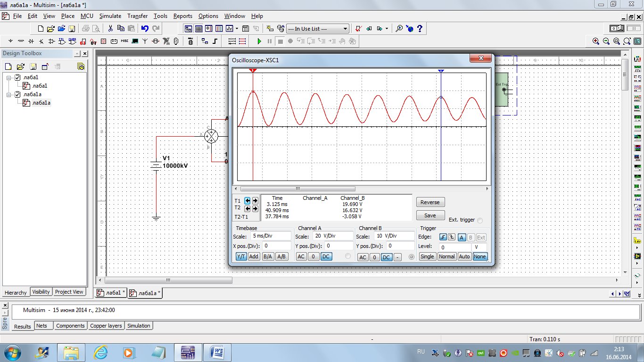
Task: Move the T2 cursor right
Action: [x=255, y=208]
